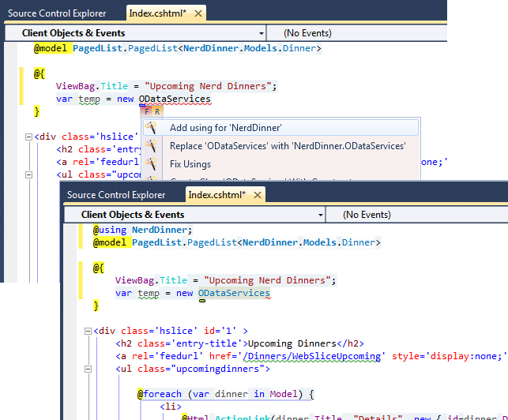Click @model line in top window
This screenshot has height=420, width=508.
178,48
